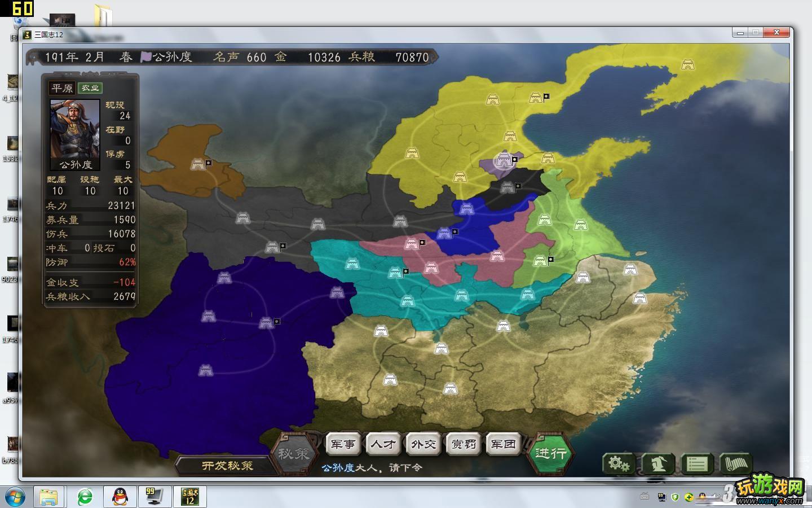This screenshot has width=812, height=508.
Task: Click the green shield tray icon
Action: 675,497
